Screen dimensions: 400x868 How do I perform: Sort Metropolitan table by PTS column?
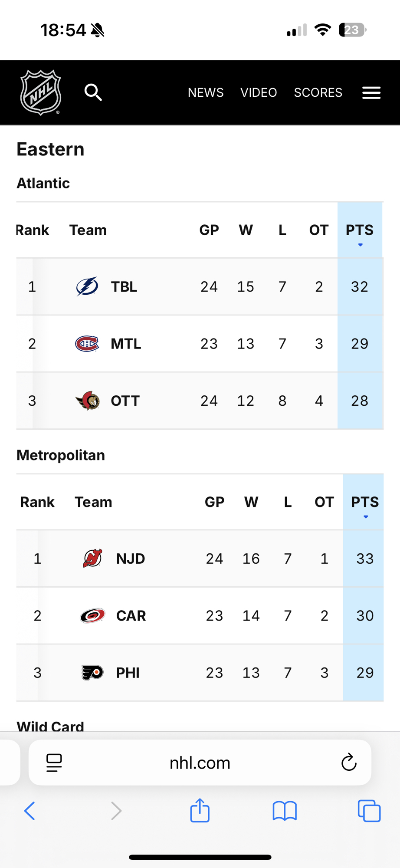tap(365, 502)
